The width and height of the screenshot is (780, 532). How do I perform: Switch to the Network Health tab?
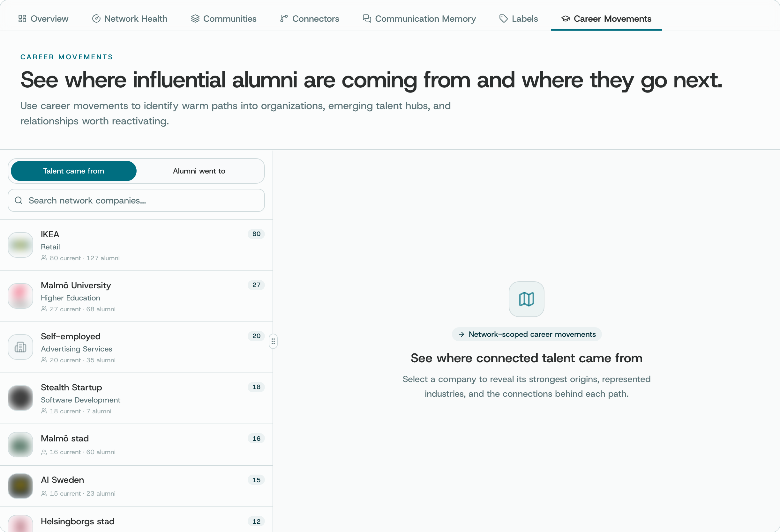(130, 19)
